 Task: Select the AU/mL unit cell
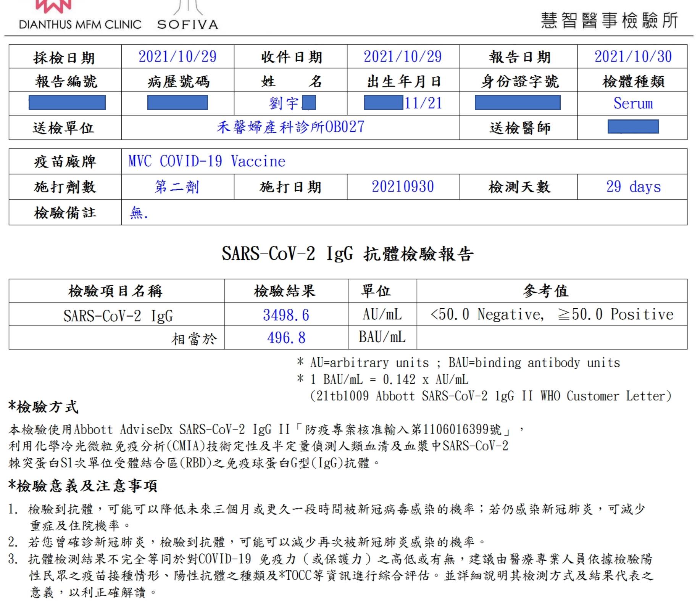[382, 315]
